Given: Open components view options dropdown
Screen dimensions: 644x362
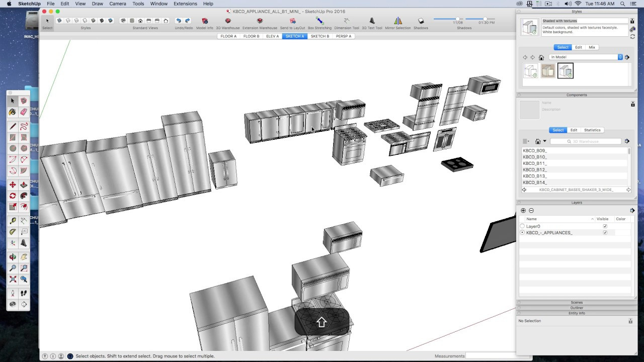Looking at the screenshot, I should pyautogui.click(x=526, y=141).
